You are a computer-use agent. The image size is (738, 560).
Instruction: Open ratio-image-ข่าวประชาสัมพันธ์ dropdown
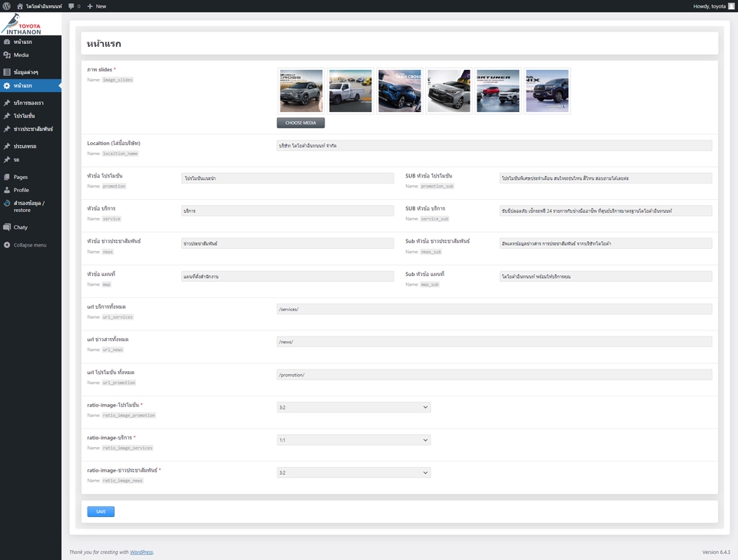tap(354, 472)
